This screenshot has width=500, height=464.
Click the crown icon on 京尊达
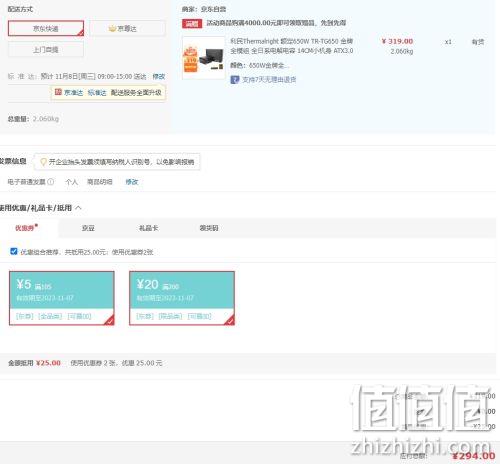[x=112, y=28]
